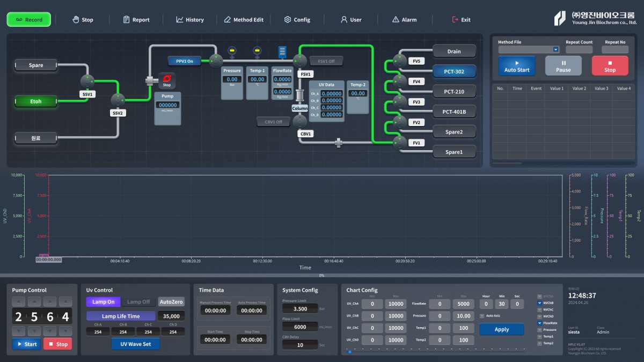Click the blue flow meter sensor icon
Image resolution: width=644 pixels, height=362 pixels.
(x=282, y=52)
